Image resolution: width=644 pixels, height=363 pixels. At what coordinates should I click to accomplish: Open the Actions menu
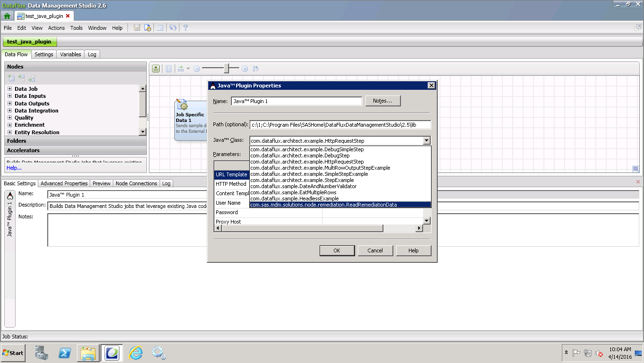56,28
